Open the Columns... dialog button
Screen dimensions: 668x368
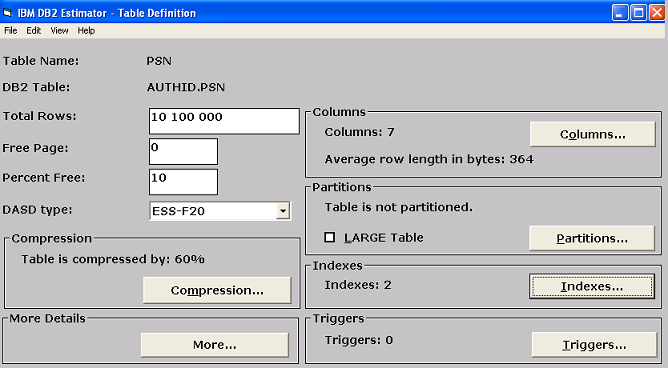click(x=593, y=135)
